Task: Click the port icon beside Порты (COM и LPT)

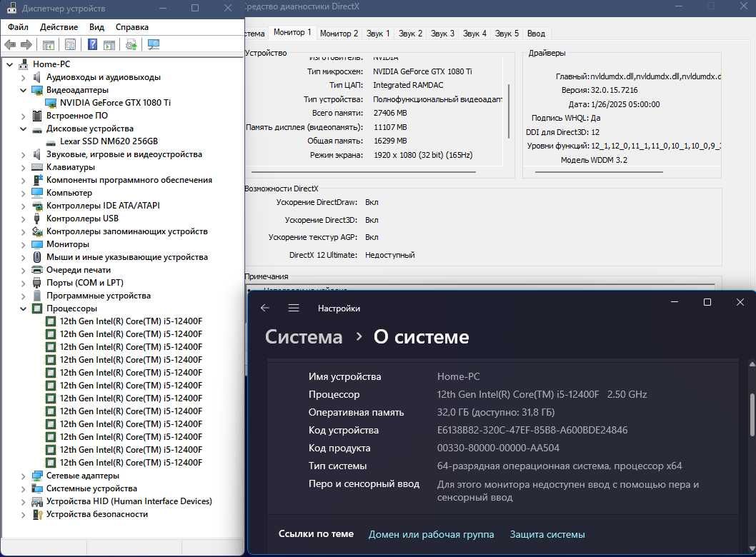Action: coord(37,283)
